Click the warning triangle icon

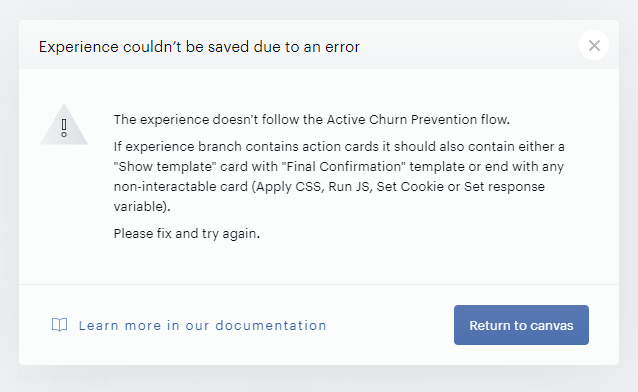pos(64,125)
